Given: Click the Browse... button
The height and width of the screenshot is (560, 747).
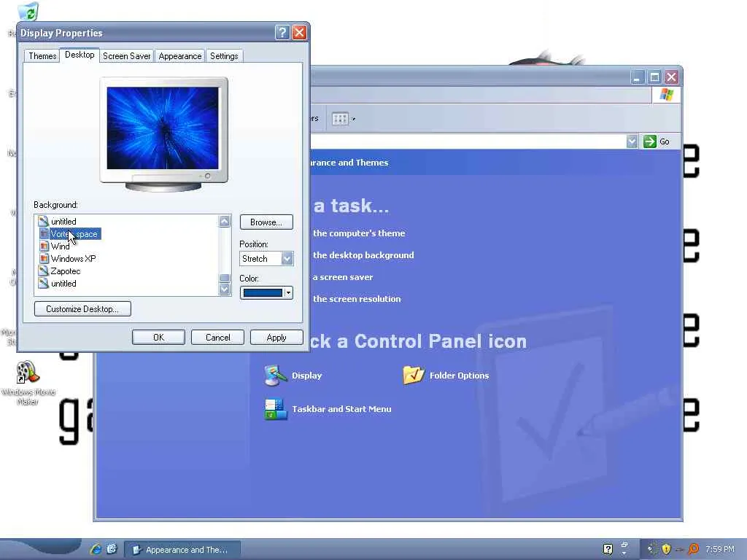Looking at the screenshot, I should coord(266,222).
